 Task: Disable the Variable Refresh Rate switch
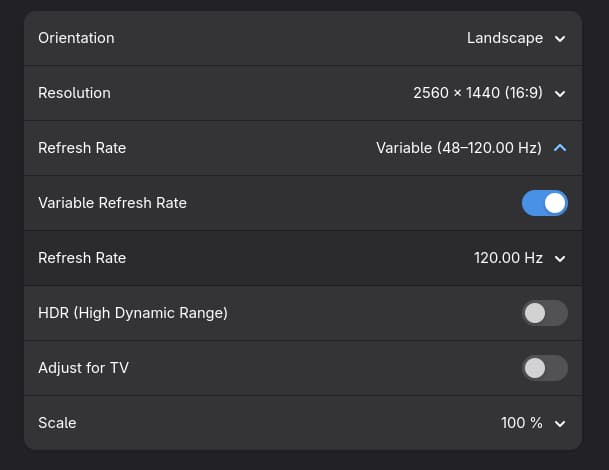pos(545,203)
